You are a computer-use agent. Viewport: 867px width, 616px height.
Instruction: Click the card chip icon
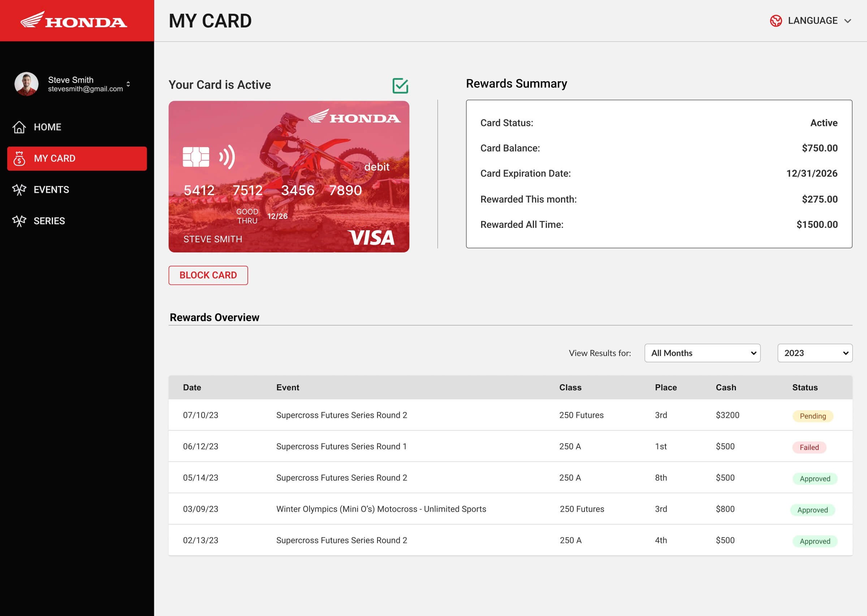click(196, 157)
